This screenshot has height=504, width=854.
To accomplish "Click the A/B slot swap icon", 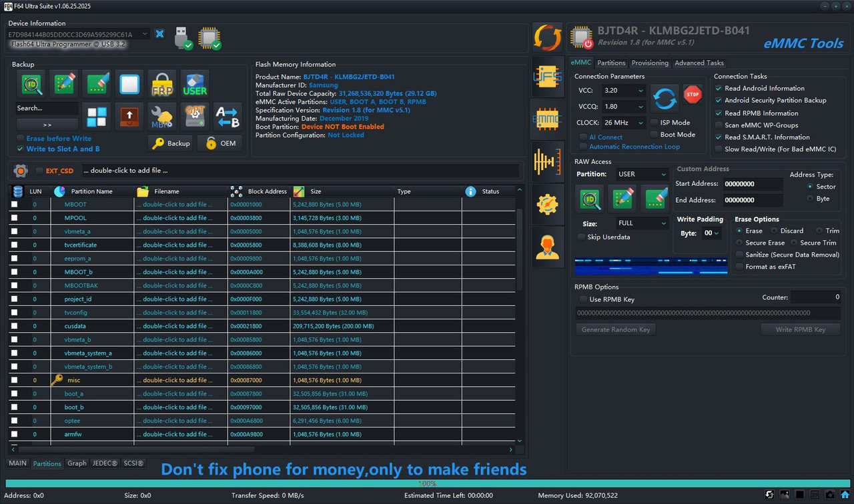I will coord(228,117).
